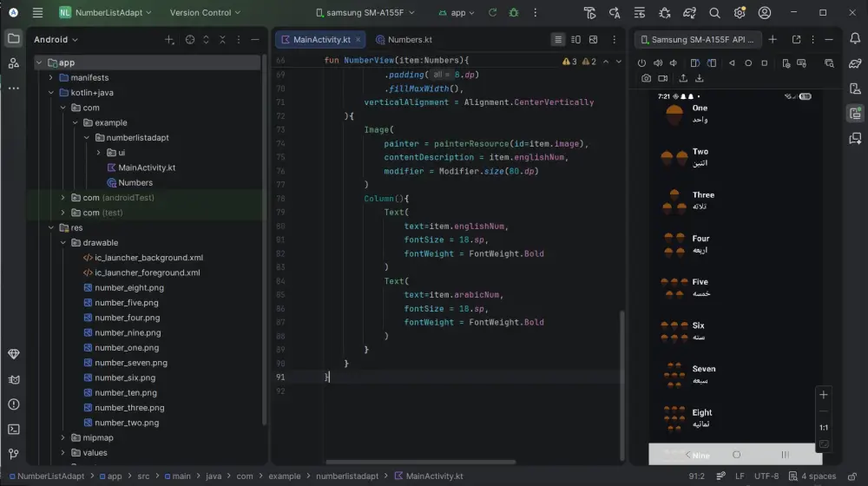This screenshot has height=486, width=868.
Task: Click the UTF-8 encoding indicator
Action: 766,476
